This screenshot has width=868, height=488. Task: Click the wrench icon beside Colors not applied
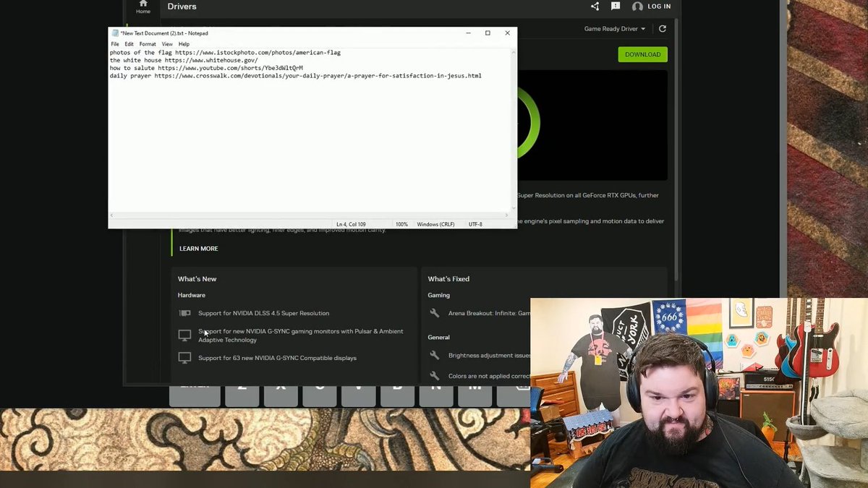pos(434,376)
